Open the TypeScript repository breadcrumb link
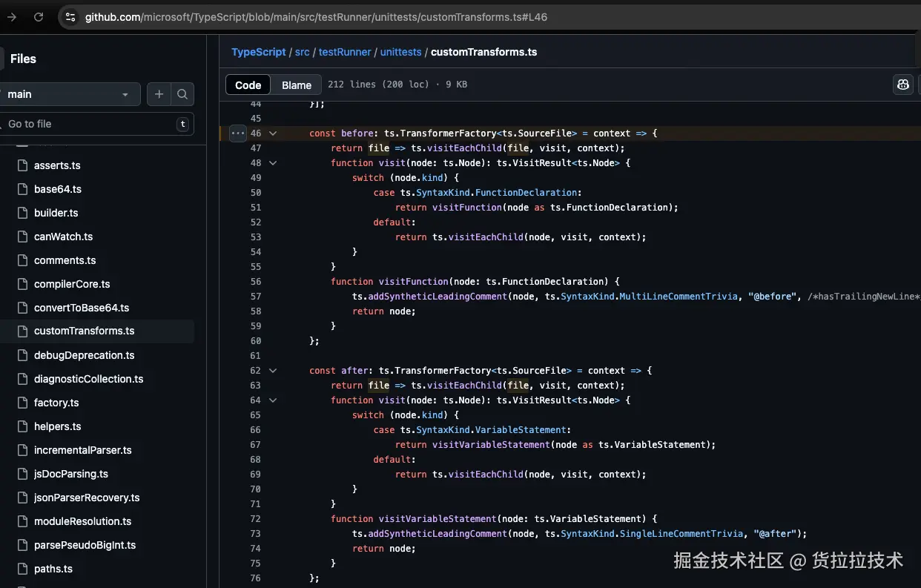This screenshot has height=588, width=921. click(258, 52)
